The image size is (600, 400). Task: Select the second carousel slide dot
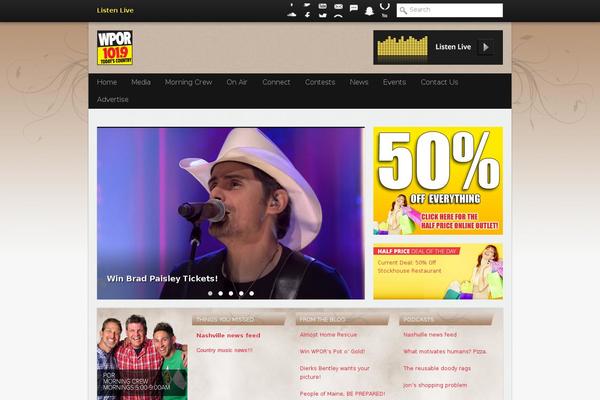(220, 293)
